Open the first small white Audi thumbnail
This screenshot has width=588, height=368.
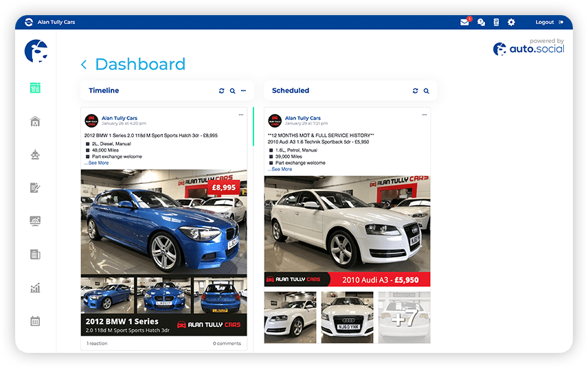291,317
